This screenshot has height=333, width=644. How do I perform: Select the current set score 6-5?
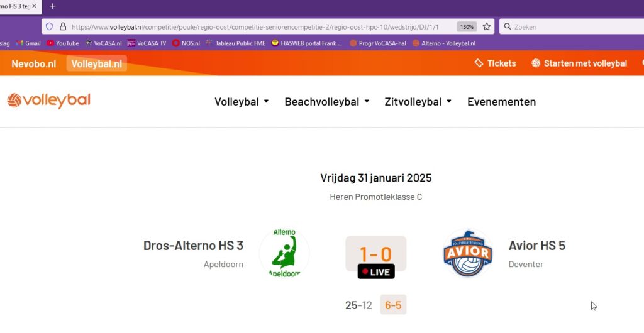click(x=393, y=305)
